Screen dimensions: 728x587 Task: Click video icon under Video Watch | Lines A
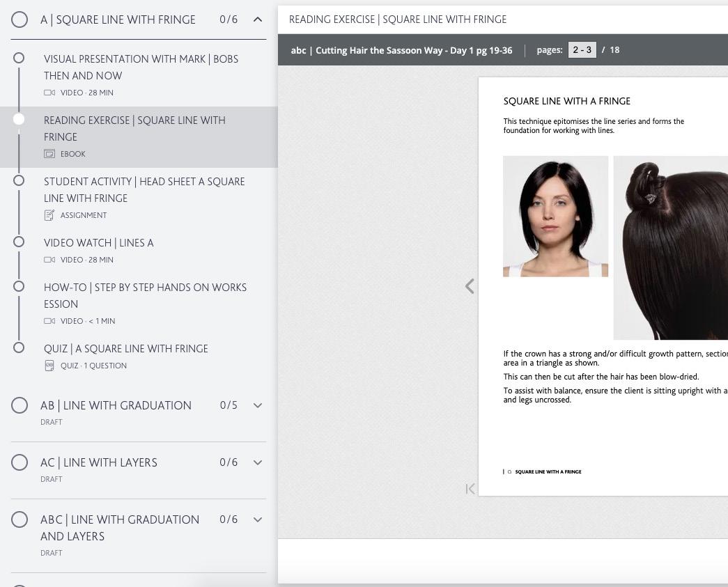[49, 260]
